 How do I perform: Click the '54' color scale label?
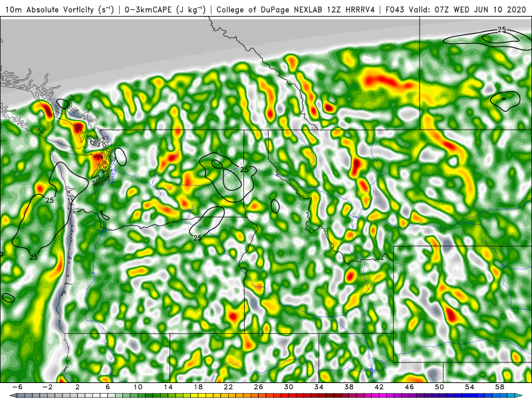[469, 387]
